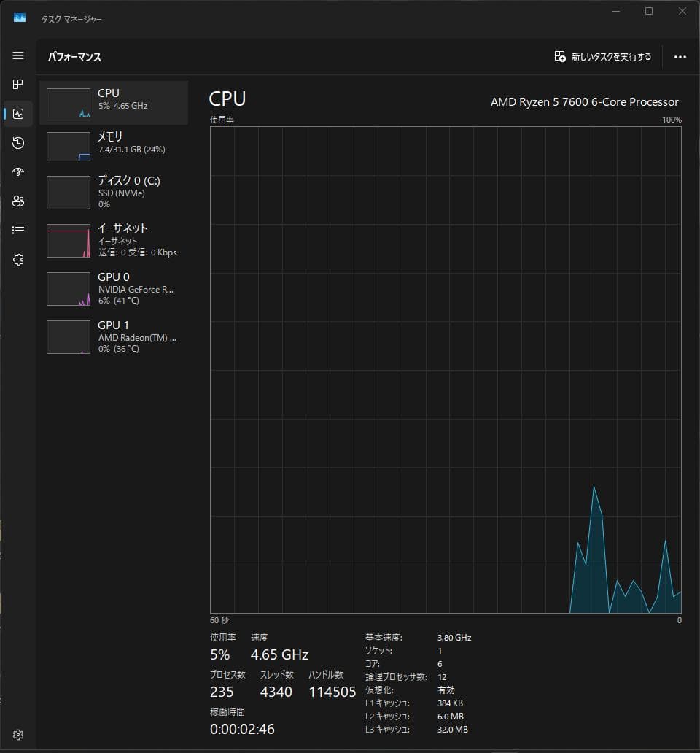Open the Startup apps page
Viewport: 700px width, 753px height.
click(17, 172)
